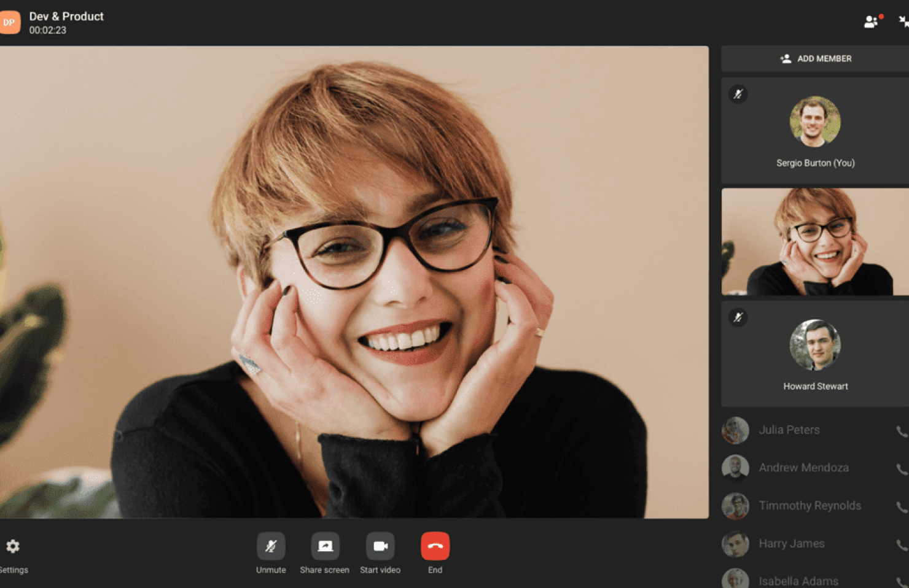Viewport: 909px width, 588px height.
Task: Click the woman's video thumbnail in sidebar
Action: [815, 242]
